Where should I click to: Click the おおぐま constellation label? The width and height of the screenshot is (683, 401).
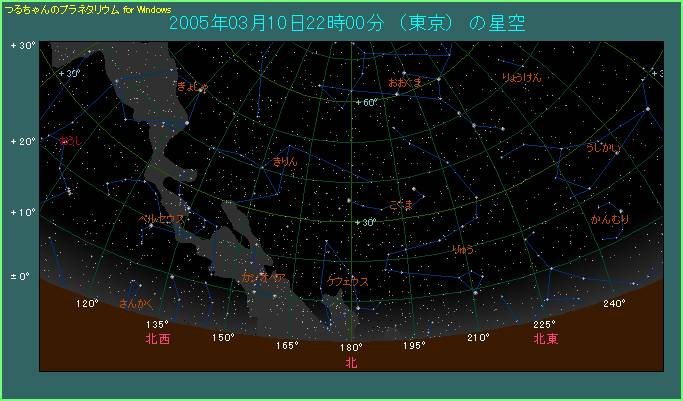pyautogui.click(x=405, y=82)
